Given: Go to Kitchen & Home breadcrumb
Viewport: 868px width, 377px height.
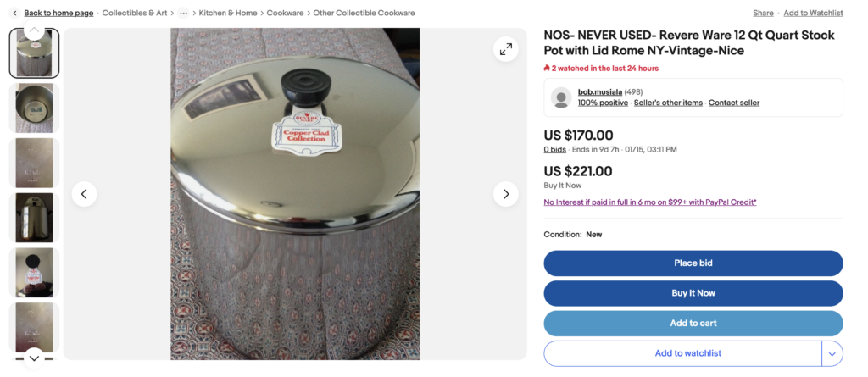Looking at the screenshot, I should pos(228,13).
